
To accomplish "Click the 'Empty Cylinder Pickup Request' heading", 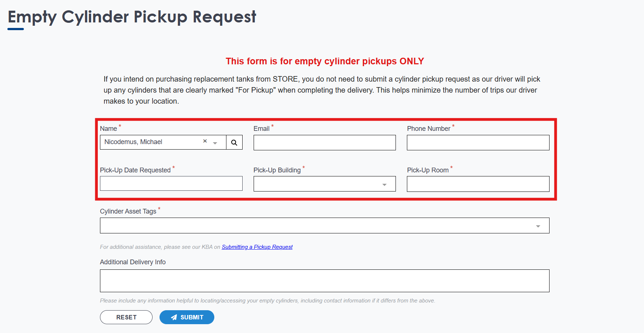I will click(x=132, y=17).
